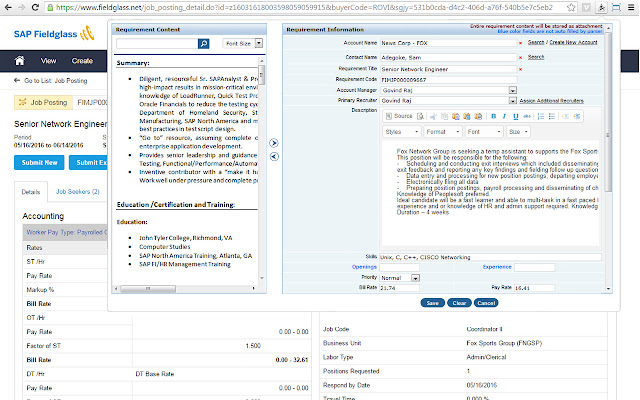
Task: Click Go to List: Job Posting link
Action: tap(51, 81)
